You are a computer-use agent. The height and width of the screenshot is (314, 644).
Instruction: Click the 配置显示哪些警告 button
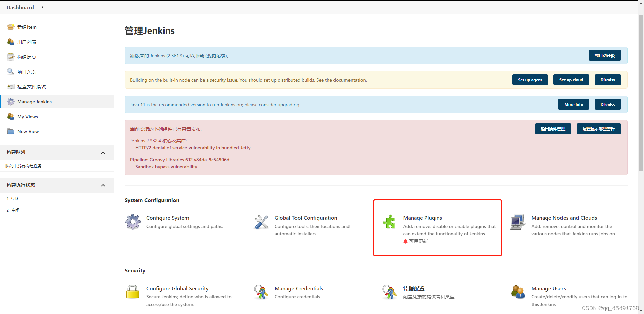(599, 129)
